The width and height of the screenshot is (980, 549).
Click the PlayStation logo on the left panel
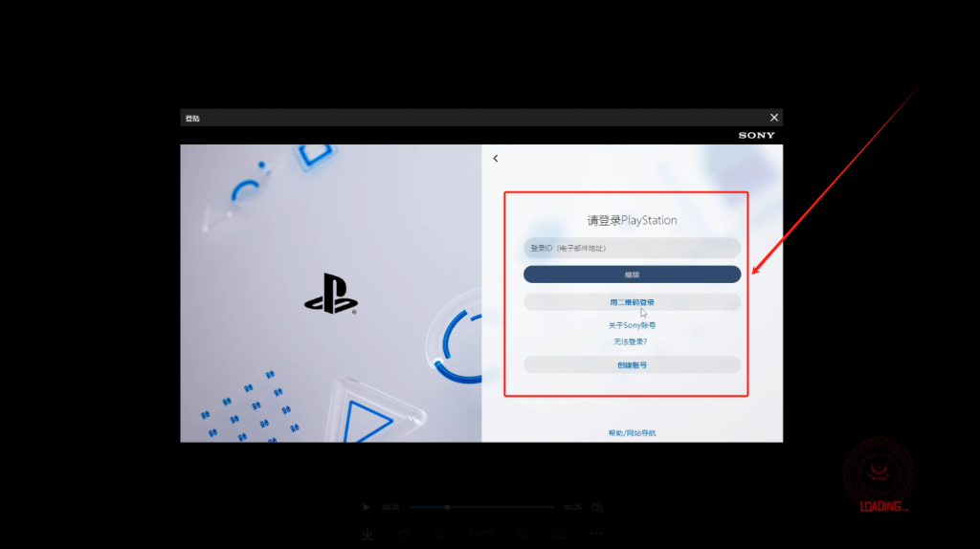click(x=330, y=294)
